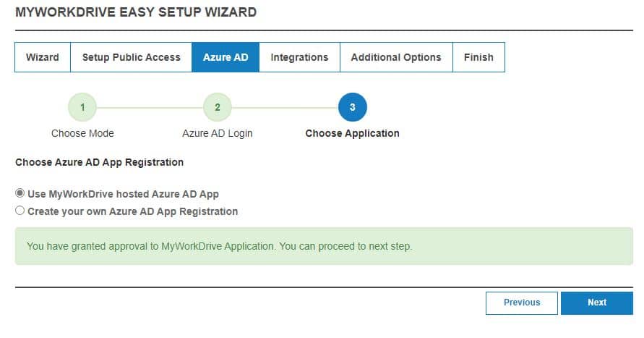Open the Wizard tab
This screenshot has height=338, width=644.
click(43, 57)
